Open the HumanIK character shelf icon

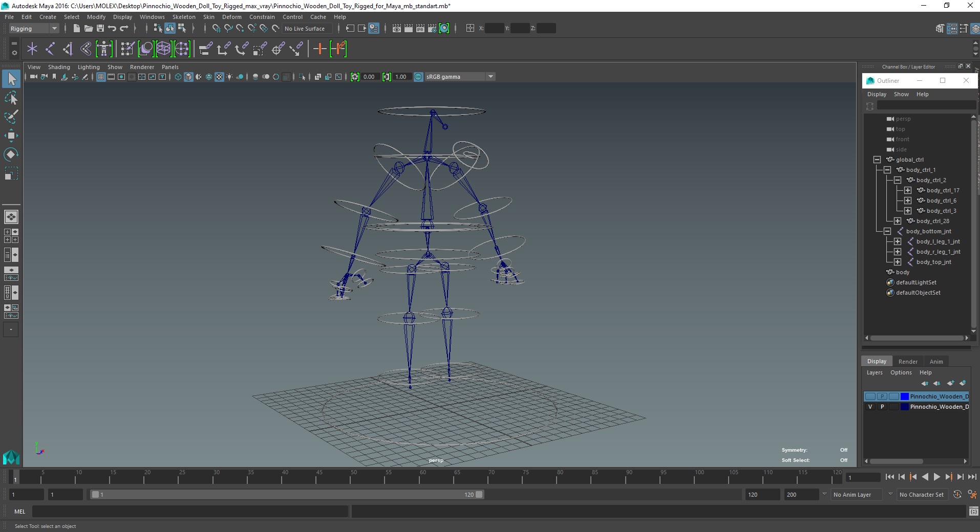[x=104, y=49]
